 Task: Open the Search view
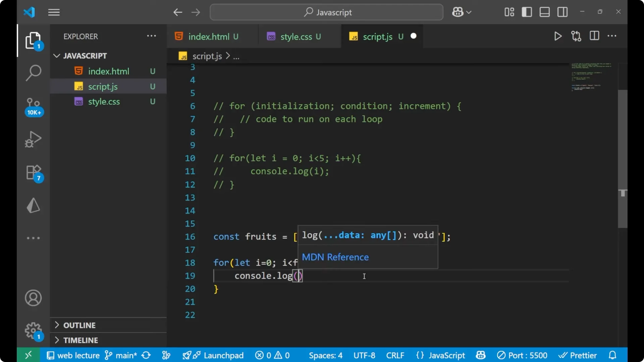click(34, 72)
